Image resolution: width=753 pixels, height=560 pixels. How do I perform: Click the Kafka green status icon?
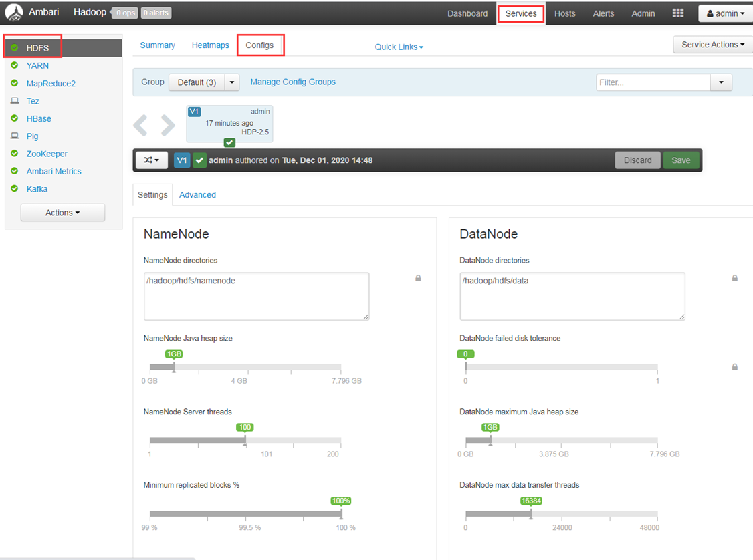coord(15,188)
